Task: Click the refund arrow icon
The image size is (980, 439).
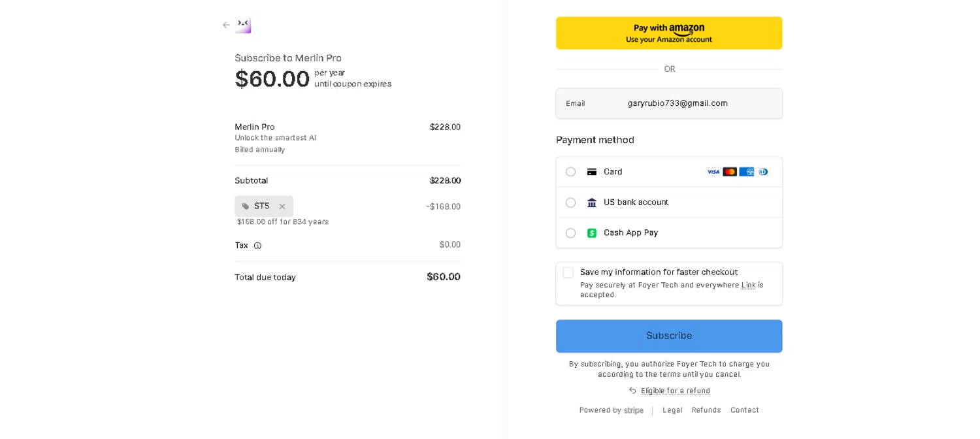Action: click(632, 391)
